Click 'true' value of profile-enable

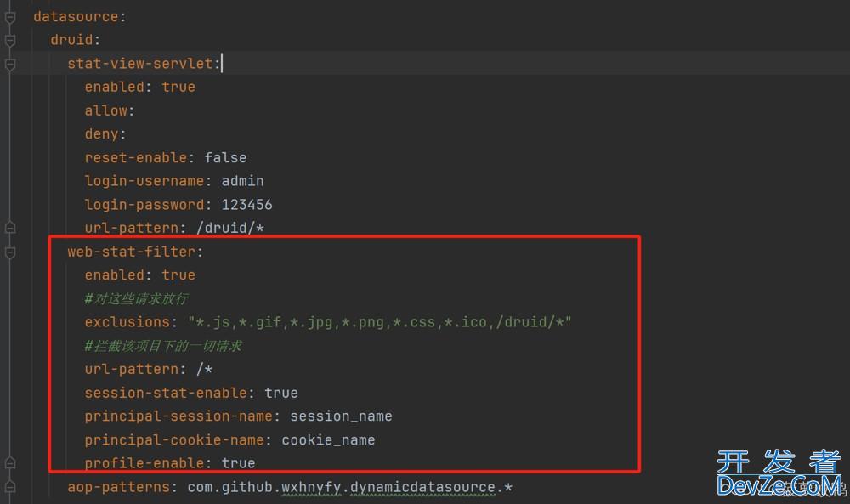point(239,463)
